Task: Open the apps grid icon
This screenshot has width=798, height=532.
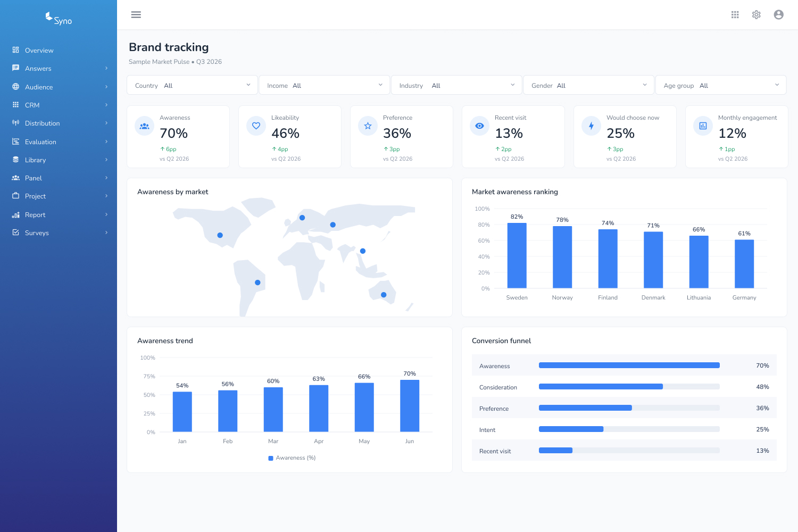Action: (x=735, y=14)
